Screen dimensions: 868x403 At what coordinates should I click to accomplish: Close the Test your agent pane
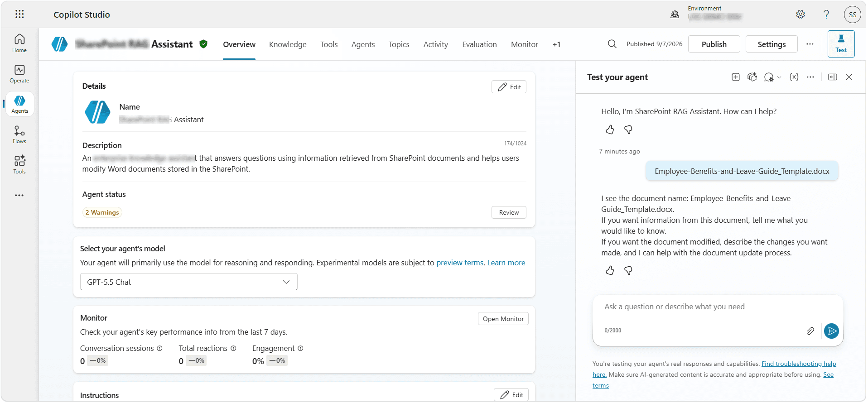point(849,77)
